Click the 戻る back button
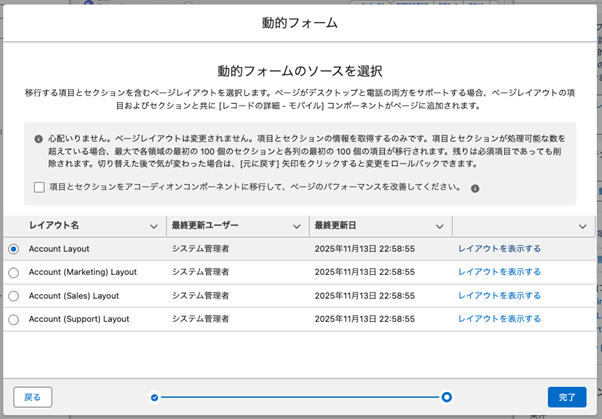 (x=33, y=397)
